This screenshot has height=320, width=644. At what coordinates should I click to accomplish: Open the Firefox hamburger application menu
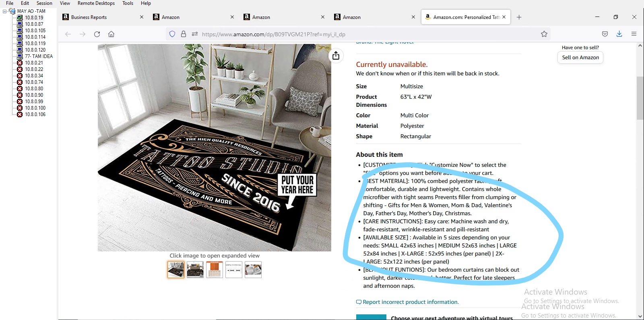coord(634,34)
